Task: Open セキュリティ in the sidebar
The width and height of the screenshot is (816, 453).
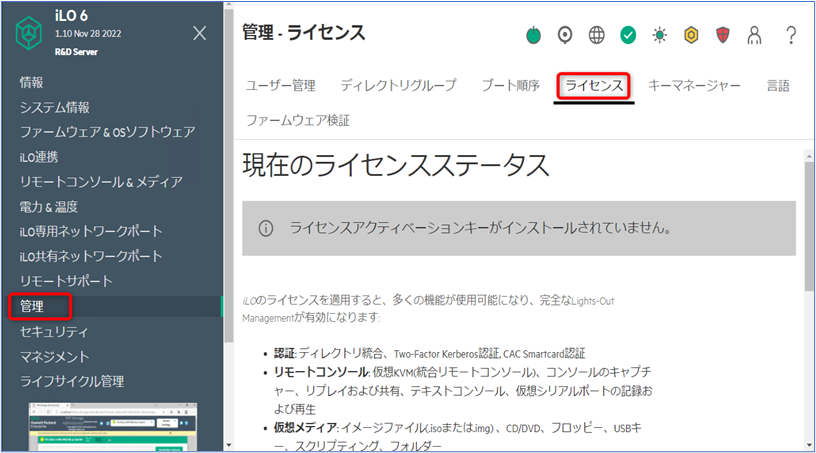Action: [x=54, y=332]
